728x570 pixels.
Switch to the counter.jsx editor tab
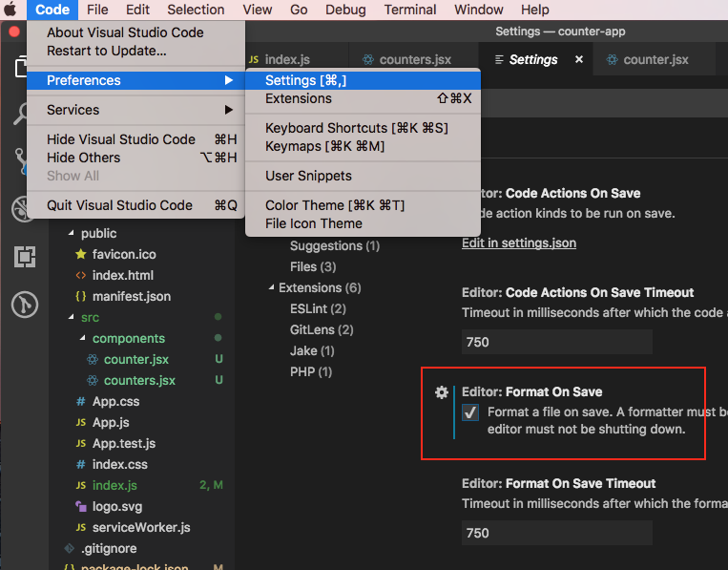pyautogui.click(x=654, y=59)
